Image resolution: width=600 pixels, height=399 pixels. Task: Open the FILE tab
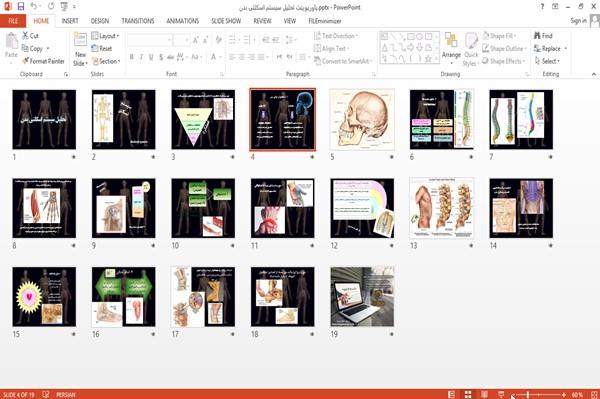pos(13,21)
